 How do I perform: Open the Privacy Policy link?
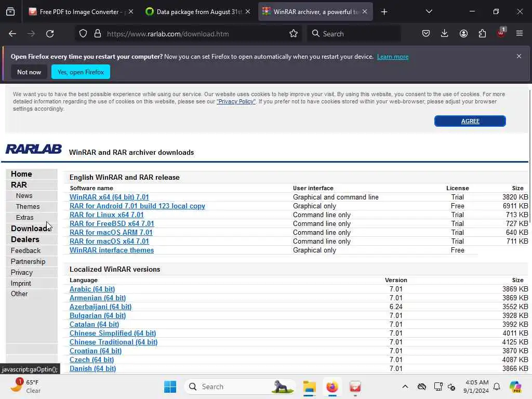[x=236, y=101]
